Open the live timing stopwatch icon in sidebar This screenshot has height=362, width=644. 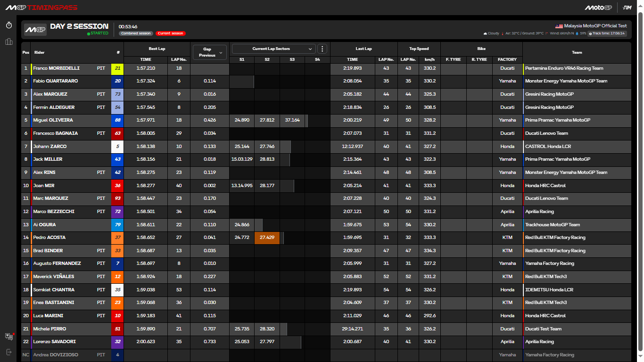[8, 25]
